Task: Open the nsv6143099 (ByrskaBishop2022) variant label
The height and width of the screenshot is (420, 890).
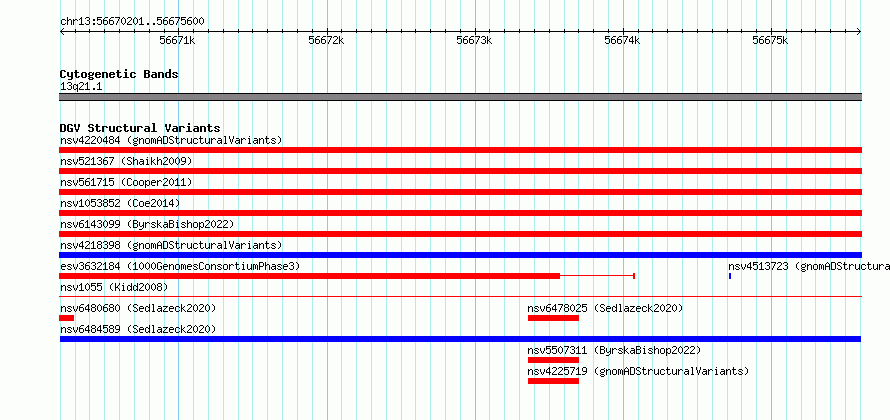Action: (x=147, y=224)
